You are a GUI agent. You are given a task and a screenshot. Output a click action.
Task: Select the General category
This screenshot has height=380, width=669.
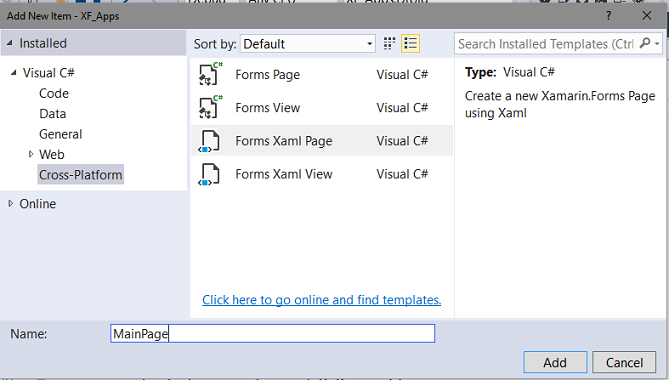click(61, 134)
